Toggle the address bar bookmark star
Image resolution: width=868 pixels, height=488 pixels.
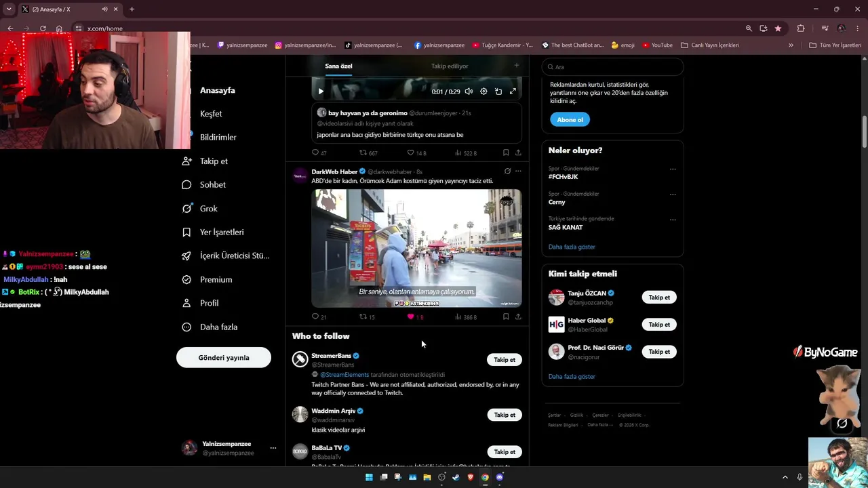pos(778,28)
